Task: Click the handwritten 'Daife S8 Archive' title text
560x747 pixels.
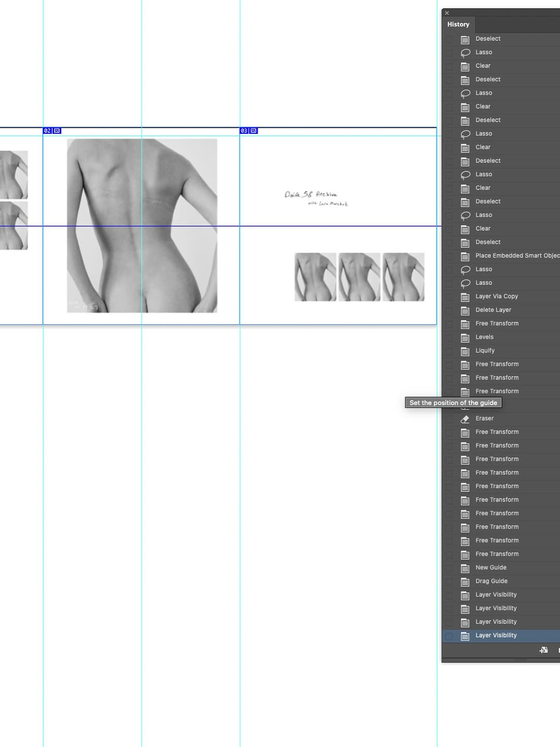Action: 311,195
